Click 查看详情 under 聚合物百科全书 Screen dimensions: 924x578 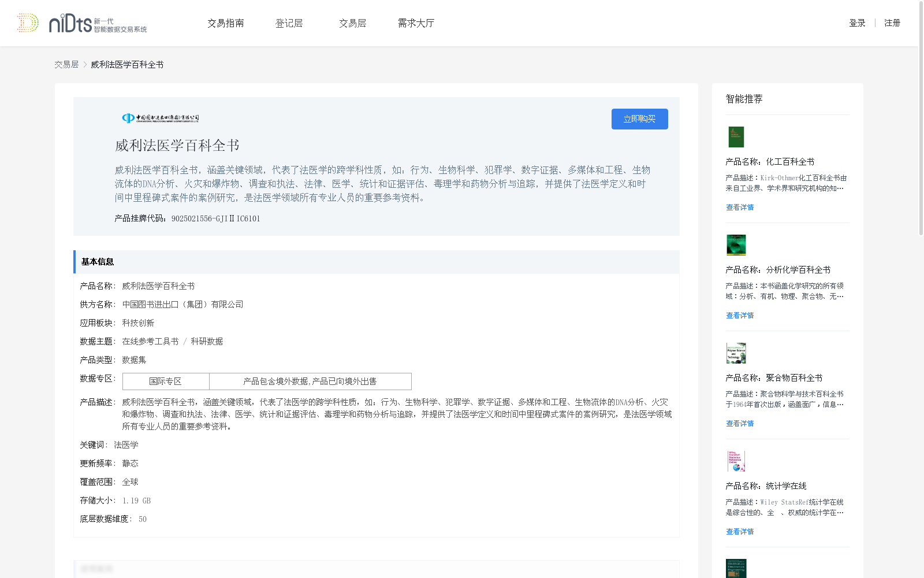740,424
